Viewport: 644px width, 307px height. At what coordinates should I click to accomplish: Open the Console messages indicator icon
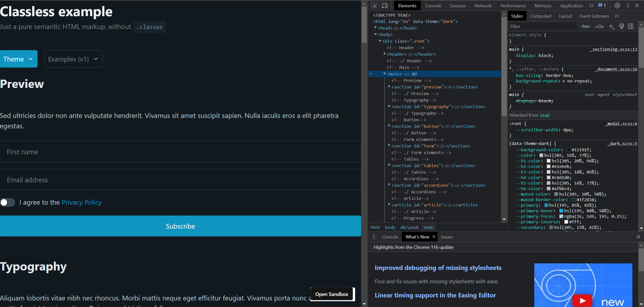[602, 5]
